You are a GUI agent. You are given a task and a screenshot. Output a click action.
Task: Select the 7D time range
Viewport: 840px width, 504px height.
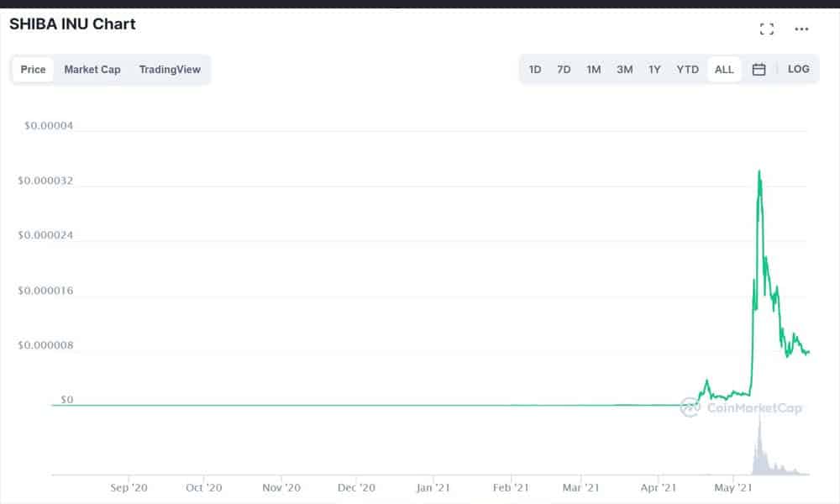click(x=564, y=70)
